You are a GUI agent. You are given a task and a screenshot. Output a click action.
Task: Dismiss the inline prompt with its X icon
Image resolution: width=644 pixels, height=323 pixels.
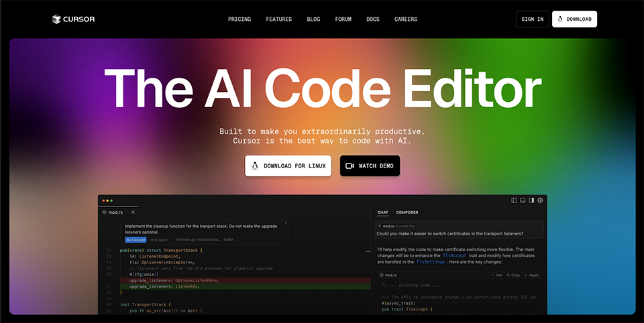[285, 223]
